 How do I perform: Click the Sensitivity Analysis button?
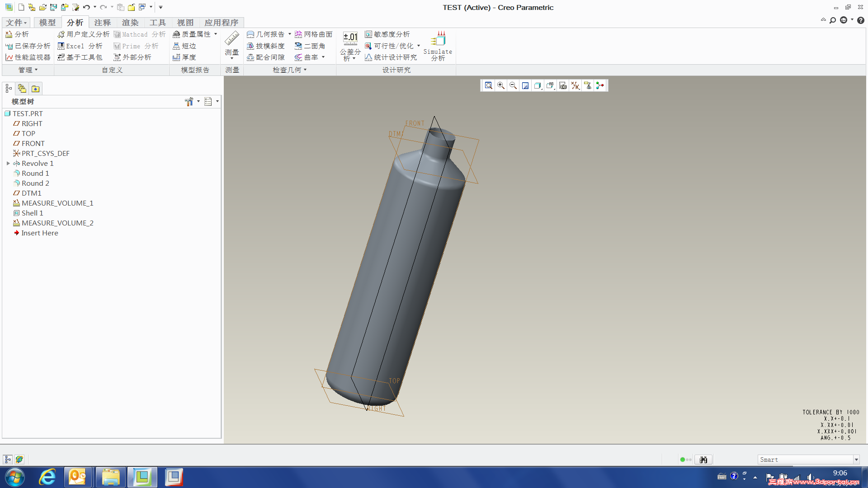pyautogui.click(x=387, y=34)
